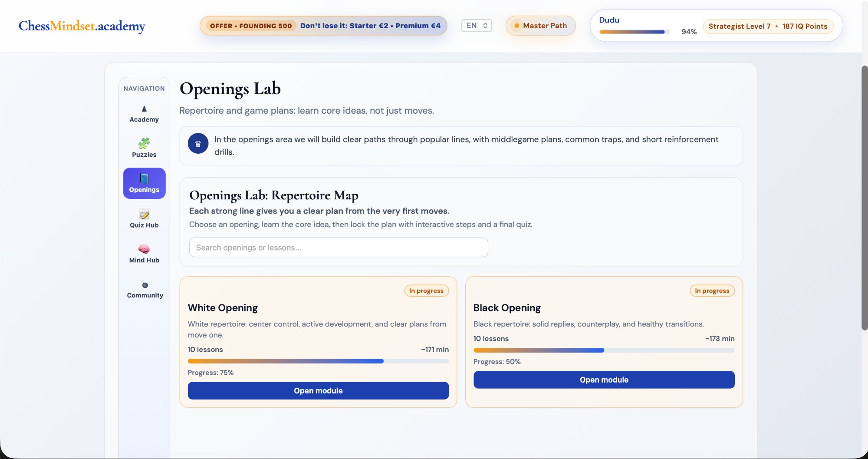Click the Founding 500 offer banner
This screenshot has width=868, height=459.
pyautogui.click(x=323, y=26)
